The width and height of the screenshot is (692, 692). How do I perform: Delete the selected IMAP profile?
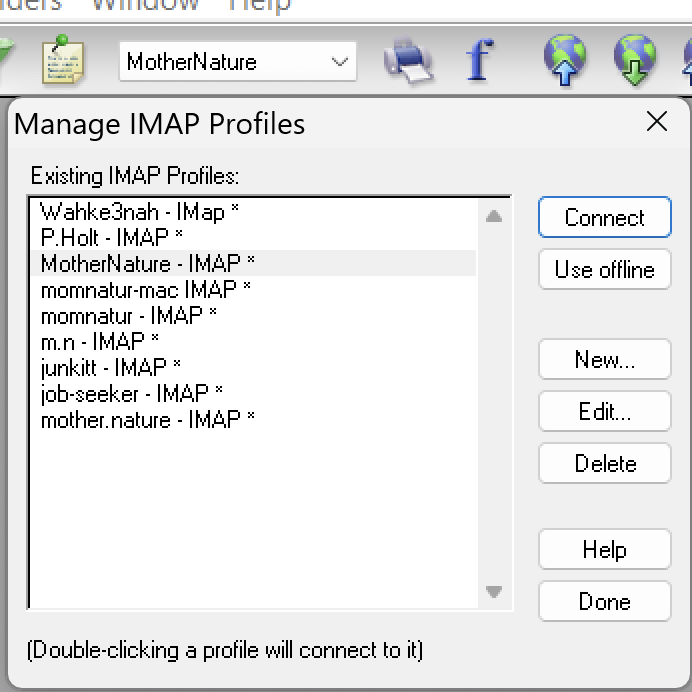[x=604, y=464]
